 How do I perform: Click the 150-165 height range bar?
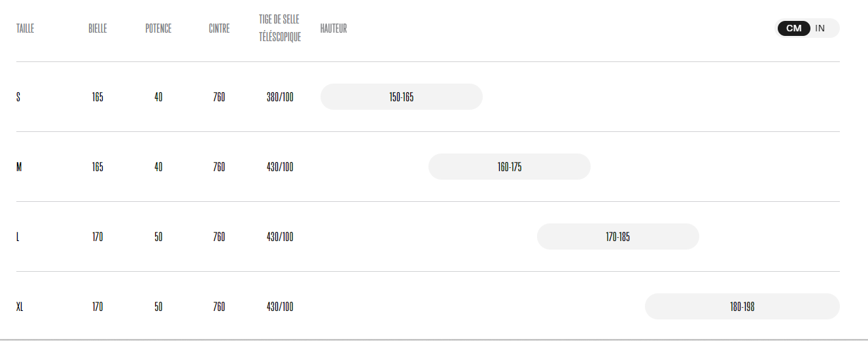[401, 97]
